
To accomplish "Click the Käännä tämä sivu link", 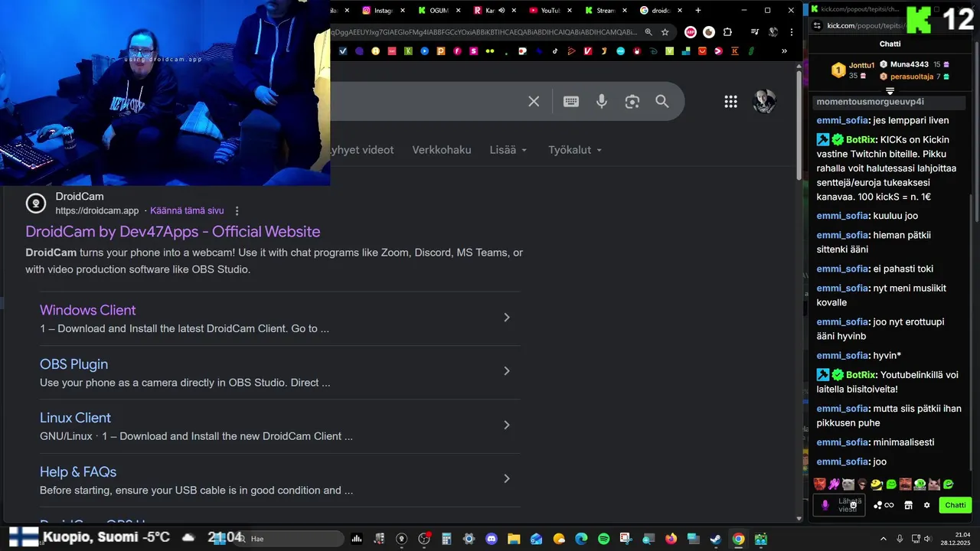I will (x=187, y=210).
